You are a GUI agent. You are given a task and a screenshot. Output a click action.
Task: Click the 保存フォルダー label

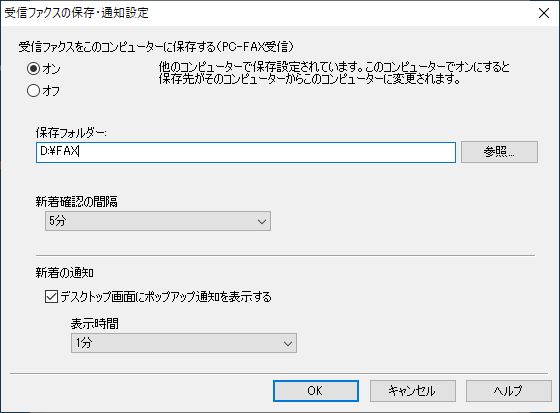point(71,133)
